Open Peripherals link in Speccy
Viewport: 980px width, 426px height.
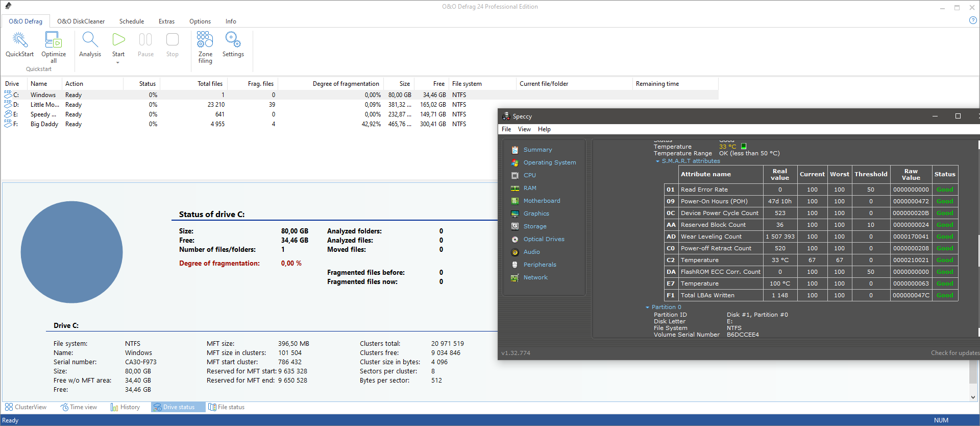point(540,265)
